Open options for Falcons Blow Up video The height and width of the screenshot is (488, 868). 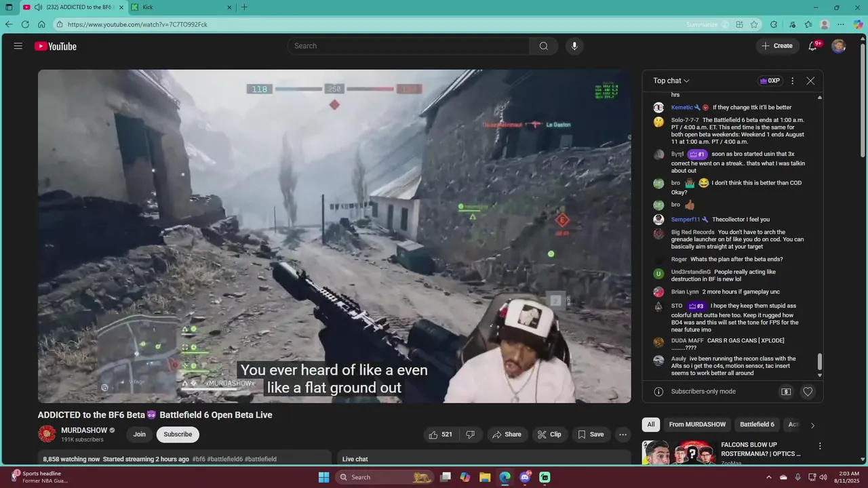pyautogui.click(x=820, y=447)
